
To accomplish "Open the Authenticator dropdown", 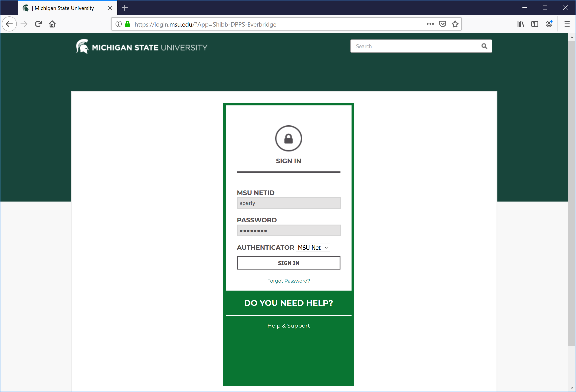I will tap(313, 247).
